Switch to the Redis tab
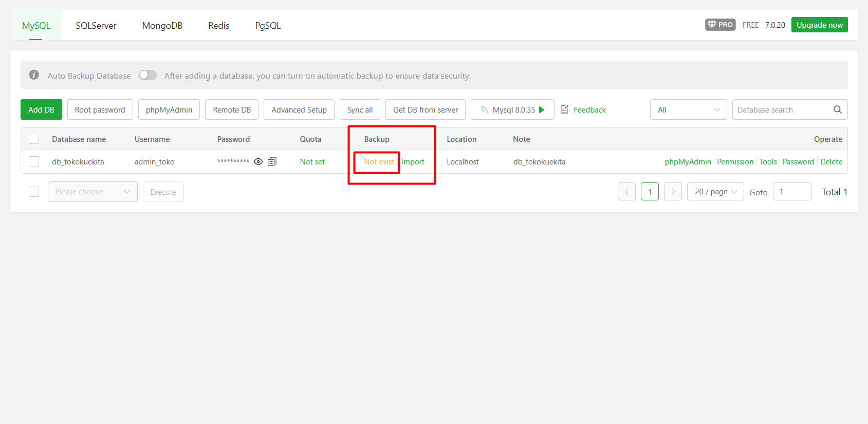This screenshot has width=868, height=424. coord(219,25)
